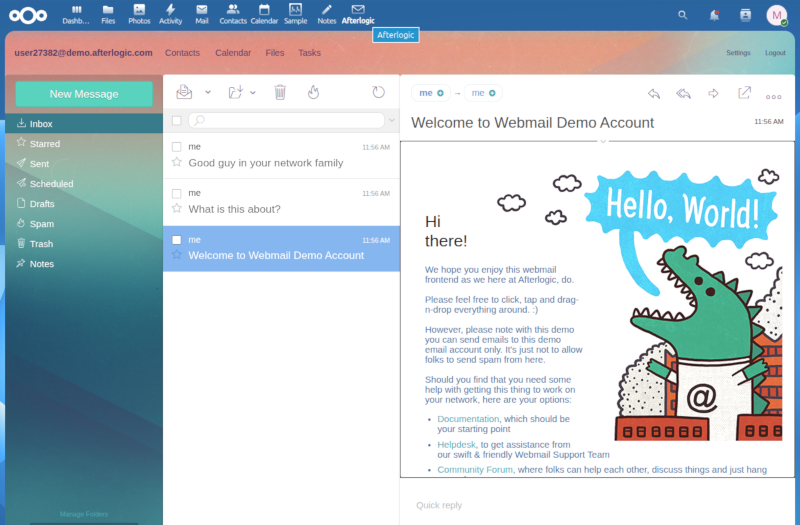Mark message as spam with flame icon
800x525 pixels.
(313, 92)
